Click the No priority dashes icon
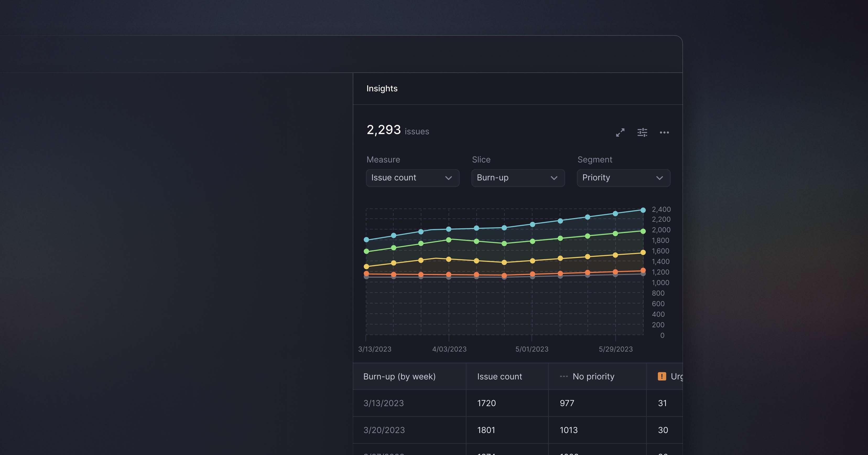The image size is (868, 455). 564,377
